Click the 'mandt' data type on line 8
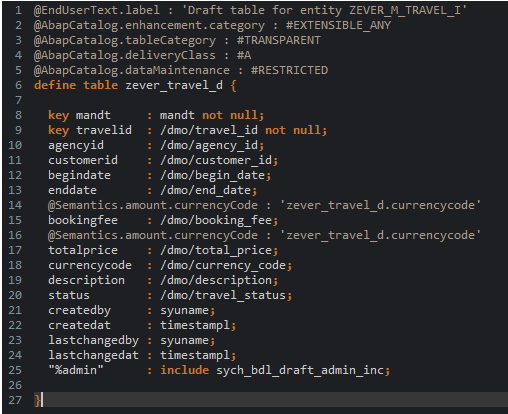The width and height of the screenshot is (508, 414). (x=177, y=115)
